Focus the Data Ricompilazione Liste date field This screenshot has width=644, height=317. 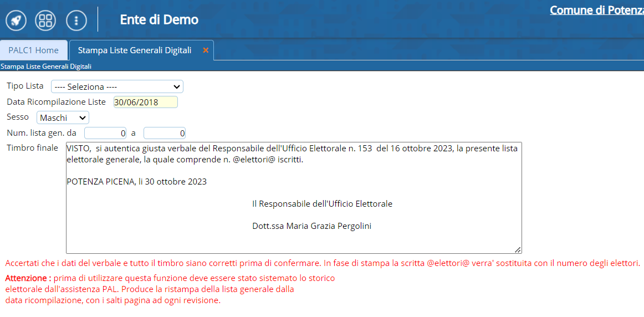point(145,103)
